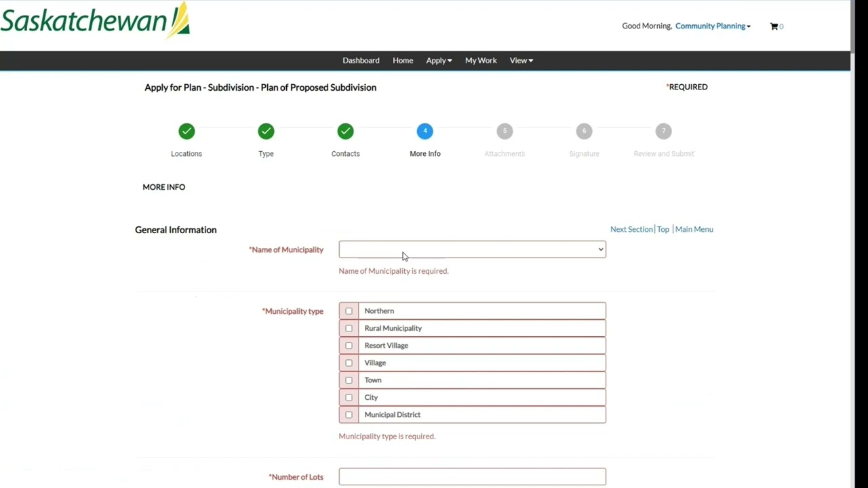The image size is (868, 488).
Task: Expand the View menu
Action: point(521,60)
